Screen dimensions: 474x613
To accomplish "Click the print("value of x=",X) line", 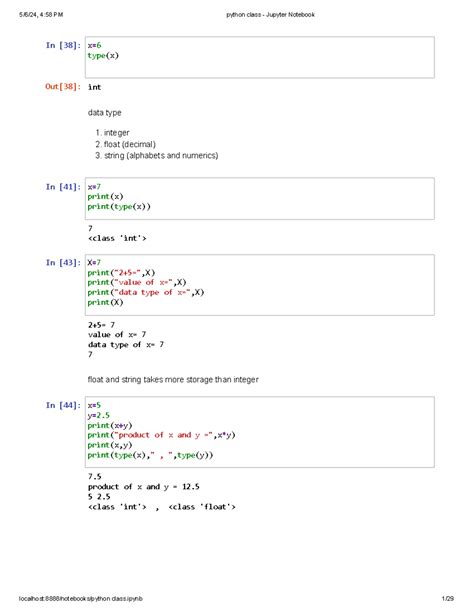I will coord(137,282).
